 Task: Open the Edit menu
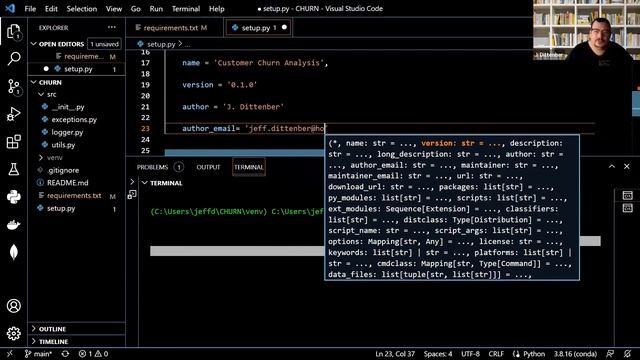pyautogui.click(x=51, y=9)
